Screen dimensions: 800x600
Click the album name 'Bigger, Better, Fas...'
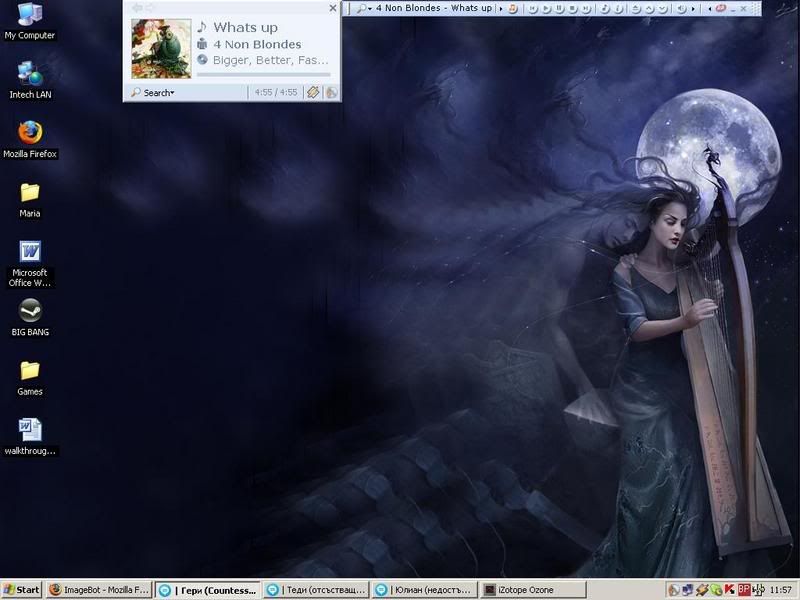point(270,60)
